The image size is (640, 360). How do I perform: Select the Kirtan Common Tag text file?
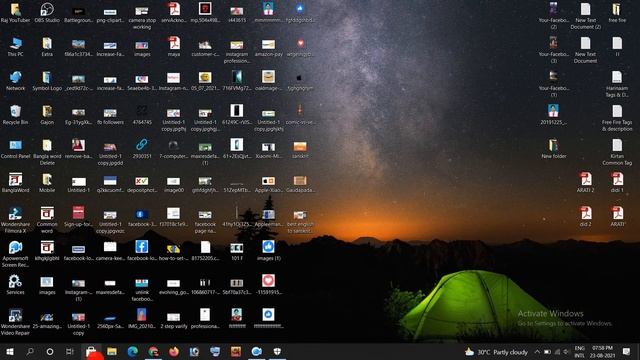coord(617,145)
